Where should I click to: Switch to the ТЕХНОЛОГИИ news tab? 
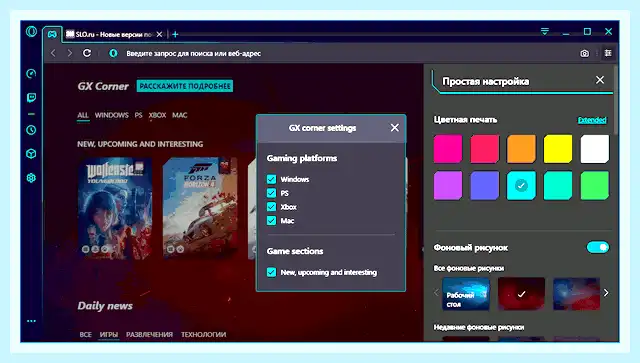[203, 334]
